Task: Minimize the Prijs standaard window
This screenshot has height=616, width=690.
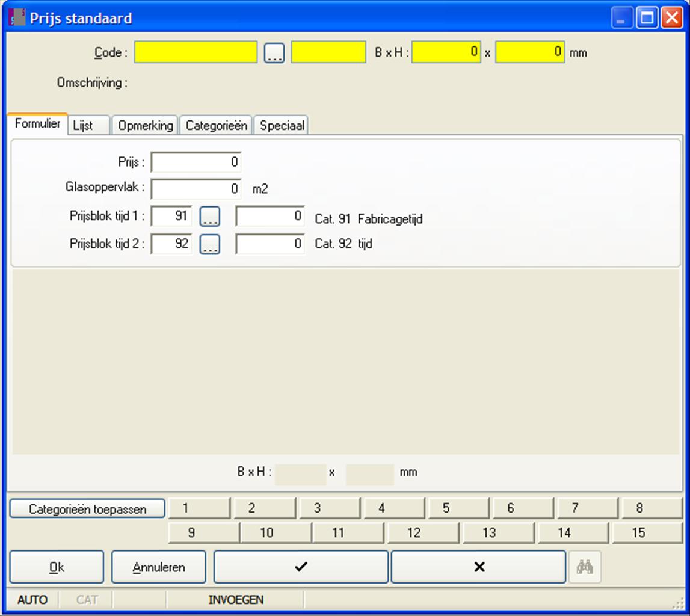Action: pos(622,18)
